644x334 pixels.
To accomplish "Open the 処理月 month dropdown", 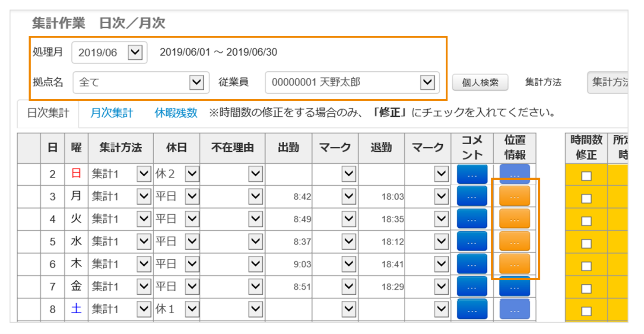I will click(x=135, y=52).
